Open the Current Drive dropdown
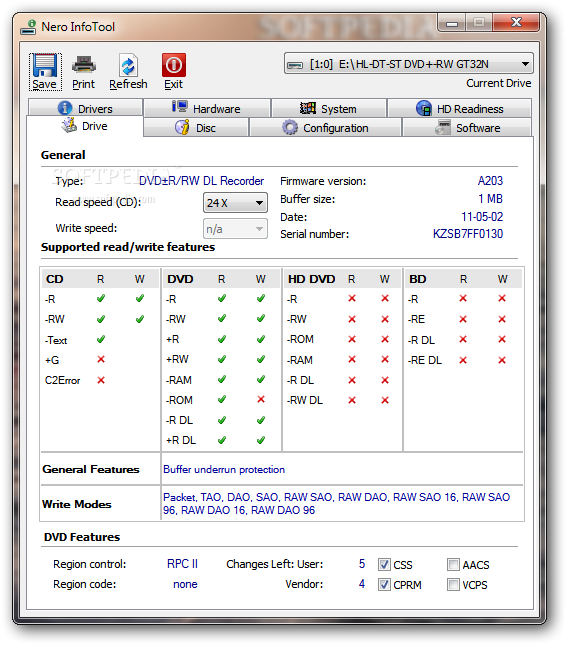Image resolution: width=567 pixels, height=645 pixels. click(x=409, y=64)
